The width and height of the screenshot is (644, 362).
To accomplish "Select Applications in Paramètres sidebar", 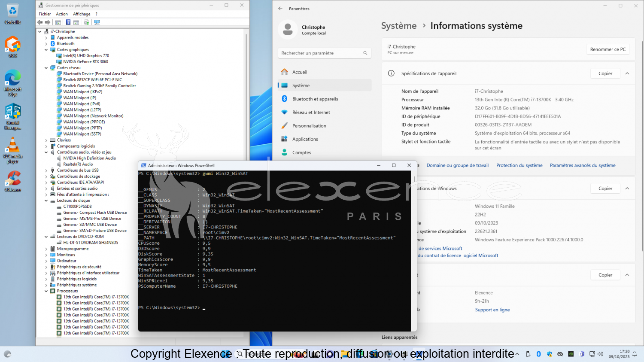I will click(325, 139).
